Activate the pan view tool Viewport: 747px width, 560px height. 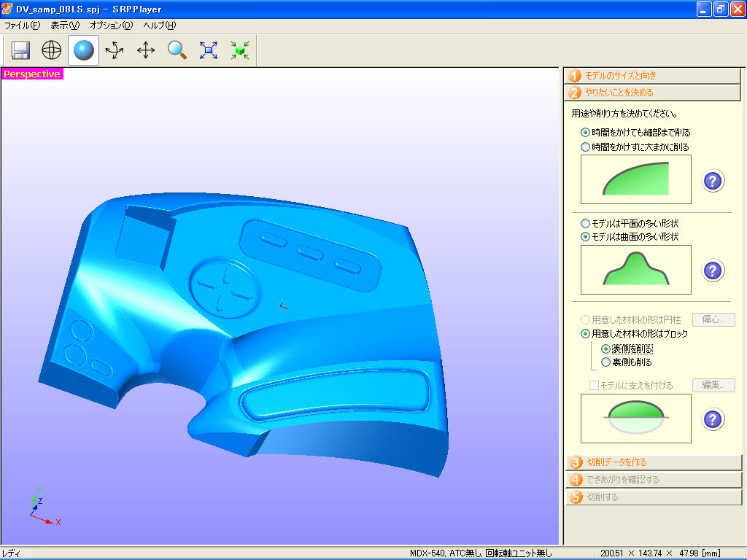[x=145, y=50]
